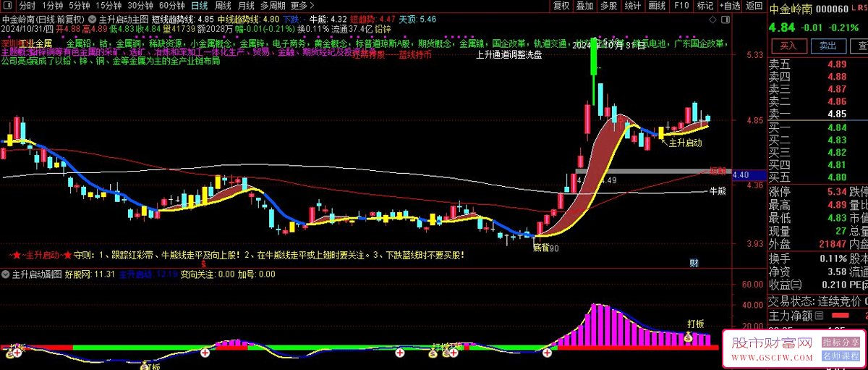This screenshot has height=370, width=868.
Task: Click the 画线 drawing toolbar button
Action: pyautogui.click(x=657, y=6)
